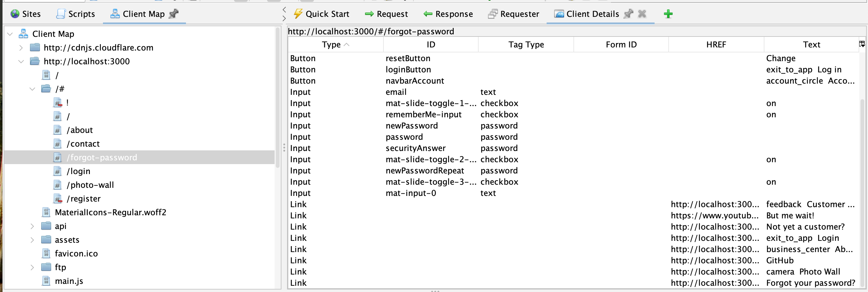Sort the table by the ID column header
The width and height of the screenshot is (868, 292).
pos(430,44)
